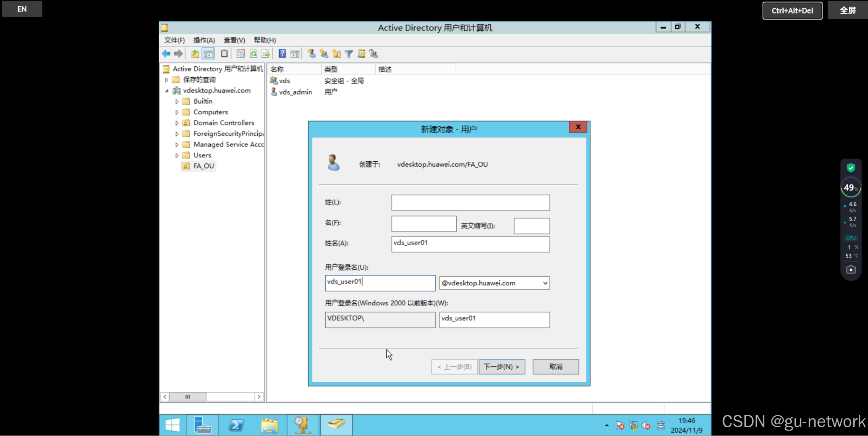The image size is (868, 436).
Task: Click the 英文缩写(I) input field
Action: pos(532,226)
